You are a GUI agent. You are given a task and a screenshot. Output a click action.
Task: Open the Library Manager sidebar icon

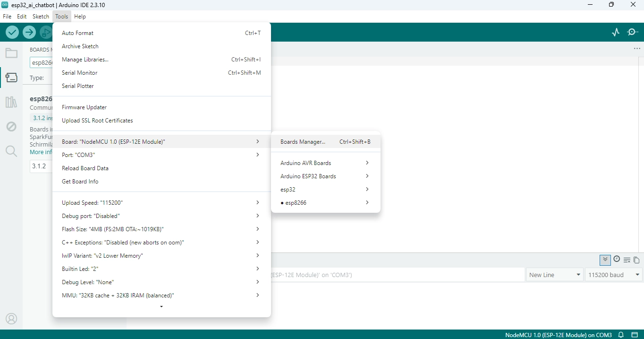tap(11, 102)
